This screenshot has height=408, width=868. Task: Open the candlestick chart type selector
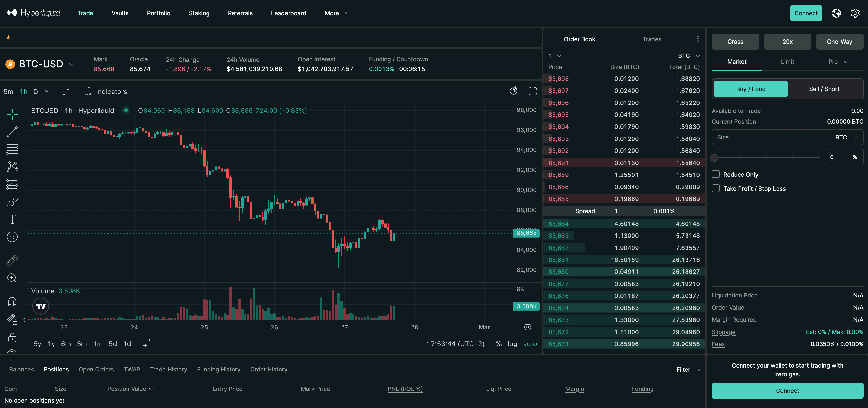[x=66, y=91]
